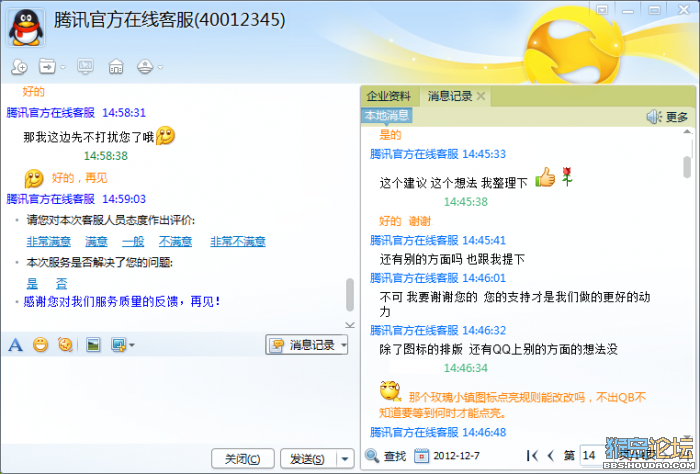The height and width of the screenshot is (474, 700).
Task: Click scroll-up arrow in message record pane
Action: click(x=687, y=132)
